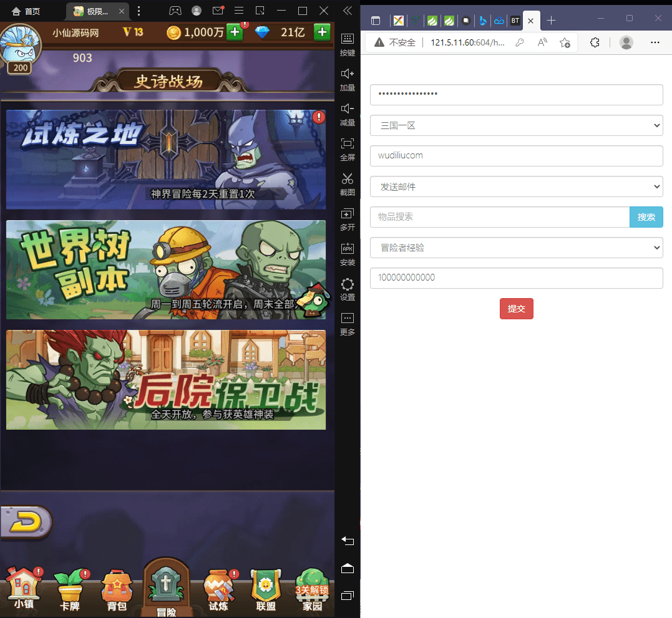Image resolution: width=672 pixels, height=618 pixels.
Task: Open the emulator window resize icon in title bar
Action: pyautogui.click(x=260, y=11)
